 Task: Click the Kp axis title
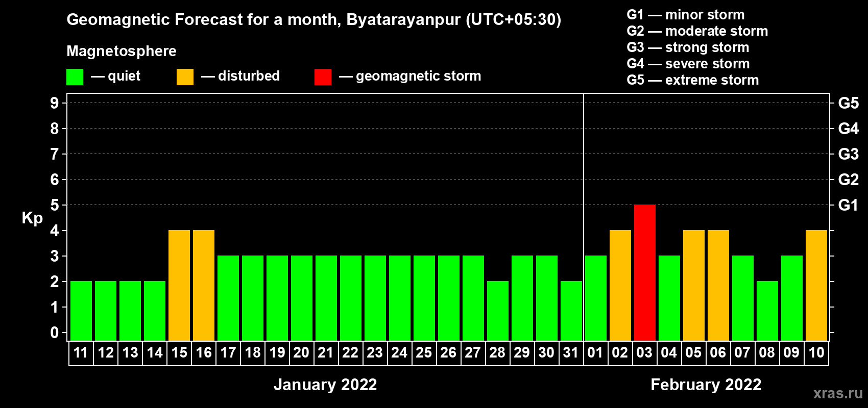coord(32,219)
